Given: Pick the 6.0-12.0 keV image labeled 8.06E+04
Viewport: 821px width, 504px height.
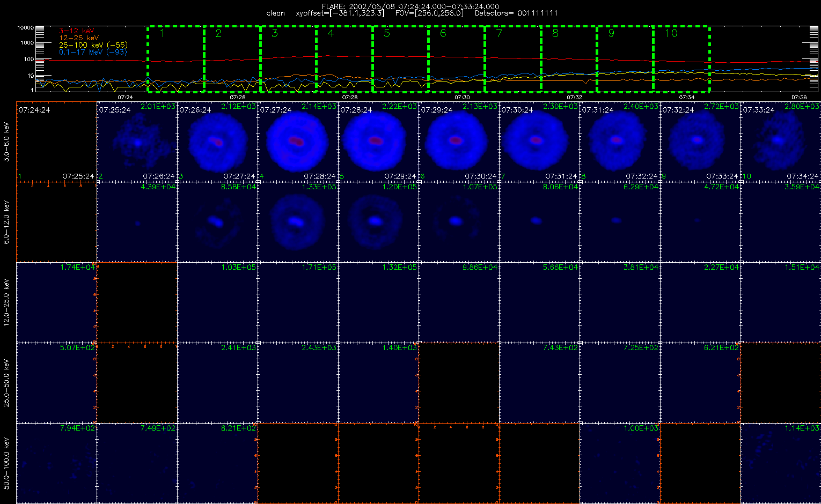Looking at the screenshot, I should 539,221.
